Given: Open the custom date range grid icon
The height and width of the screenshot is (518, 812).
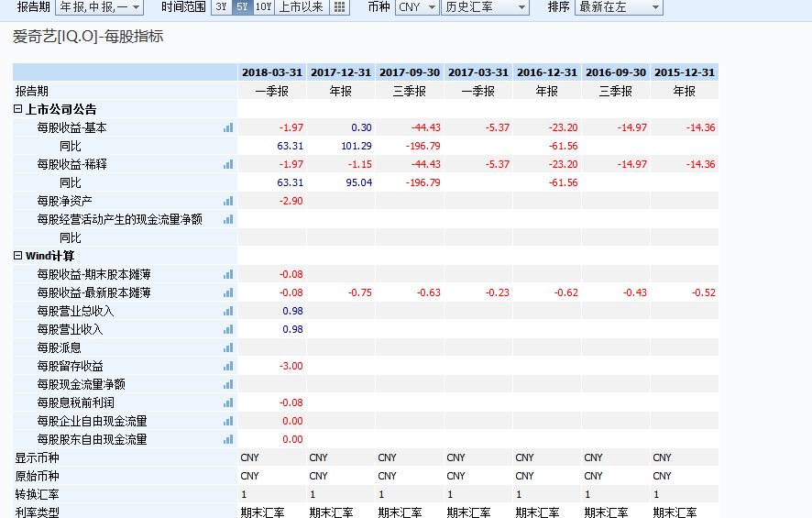Looking at the screenshot, I should tap(339, 7).
